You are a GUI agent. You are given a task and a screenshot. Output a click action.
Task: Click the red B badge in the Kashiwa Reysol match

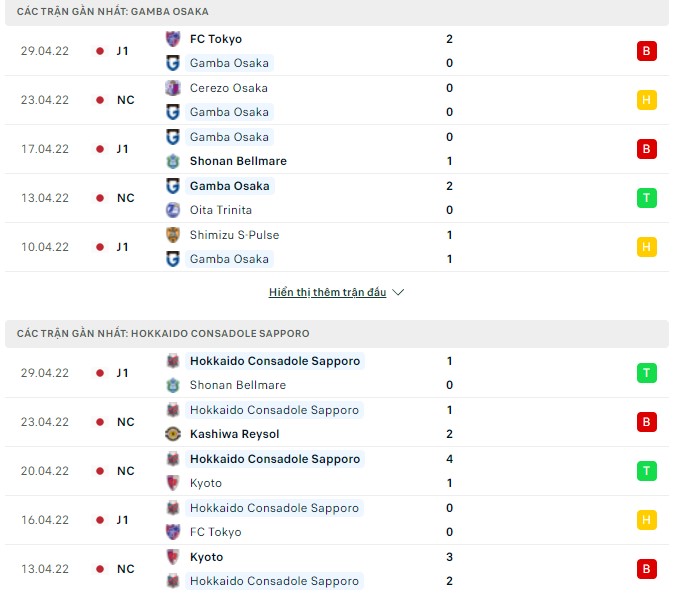pos(646,422)
